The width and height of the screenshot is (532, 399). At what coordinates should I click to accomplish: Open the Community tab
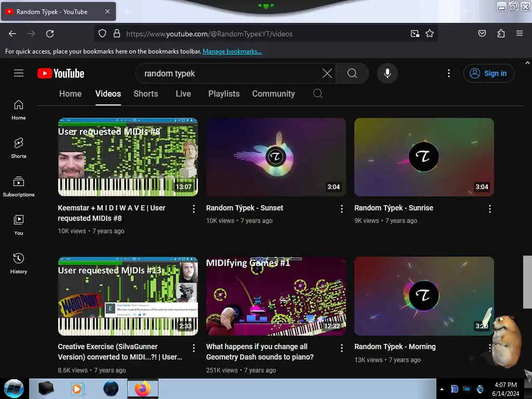pyautogui.click(x=273, y=94)
